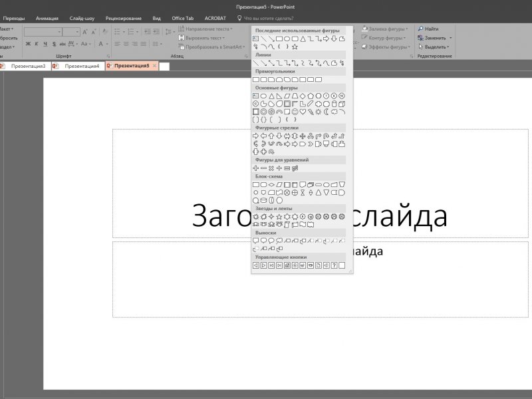Select the Chevron arrow shape
Image resolution: width=532 pixels, height=399 pixels.
(311, 144)
